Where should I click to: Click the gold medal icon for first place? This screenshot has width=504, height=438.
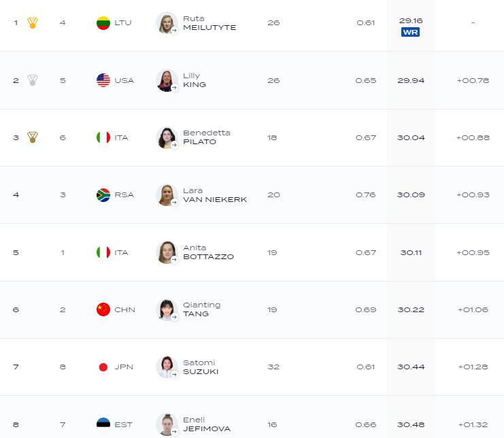33,23
